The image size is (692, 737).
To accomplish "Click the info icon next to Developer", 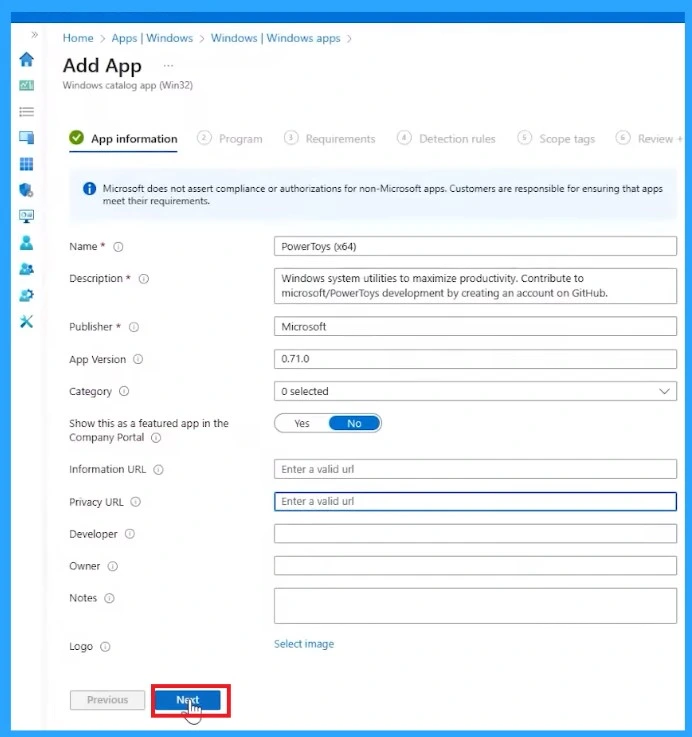I will [x=130, y=534].
